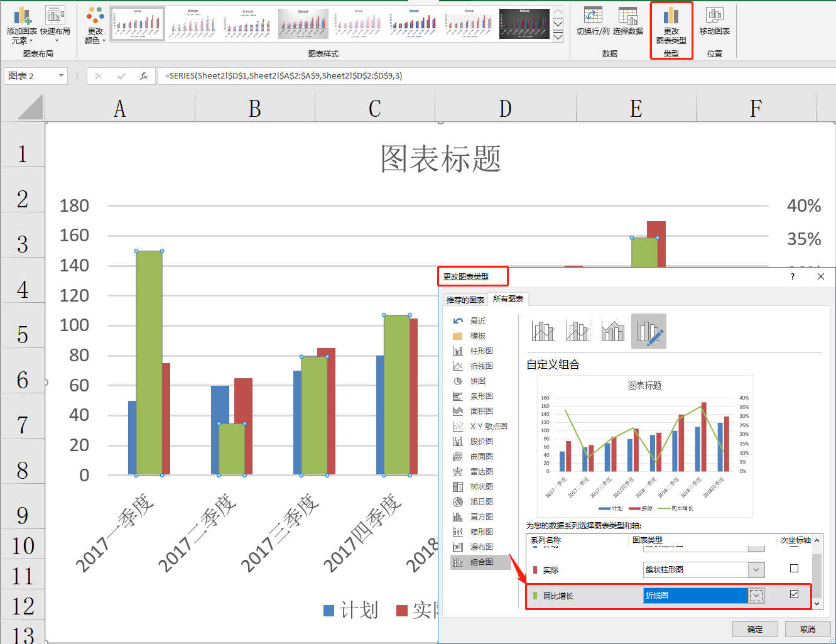Select 箱形图 (Box) chart category

click(x=480, y=532)
